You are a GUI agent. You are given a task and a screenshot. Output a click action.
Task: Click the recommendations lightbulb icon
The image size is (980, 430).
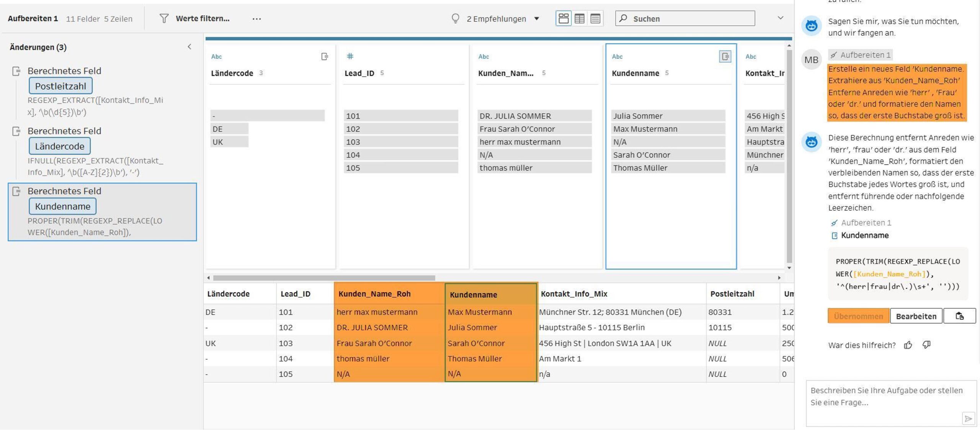pos(455,18)
